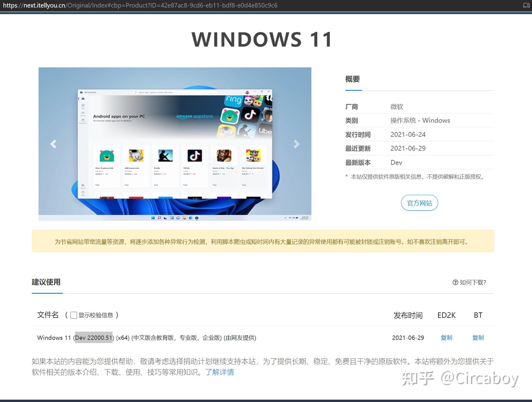Click the 最新版本 value Dev
This screenshot has width=532, height=402.
point(396,163)
